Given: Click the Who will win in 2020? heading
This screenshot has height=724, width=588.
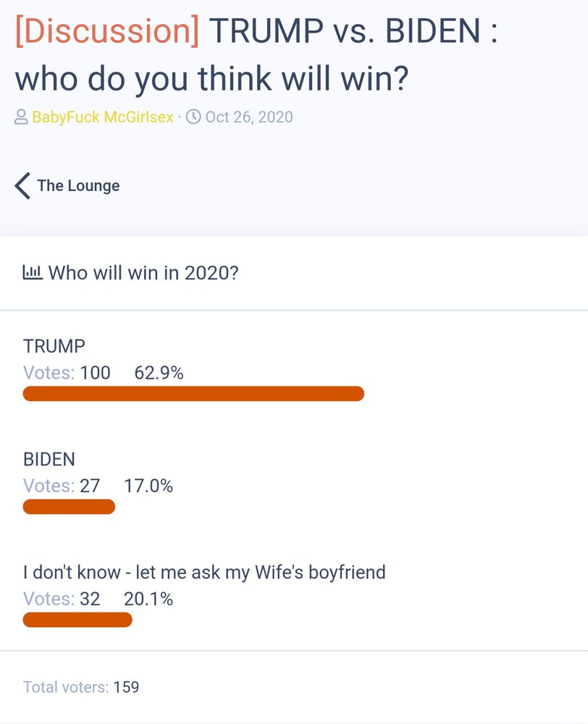Looking at the screenshot, I should tap(143, 273).
